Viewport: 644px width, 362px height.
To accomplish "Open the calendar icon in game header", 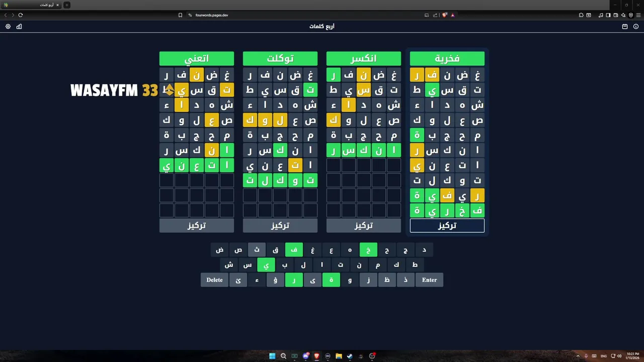I will (625, 27).
